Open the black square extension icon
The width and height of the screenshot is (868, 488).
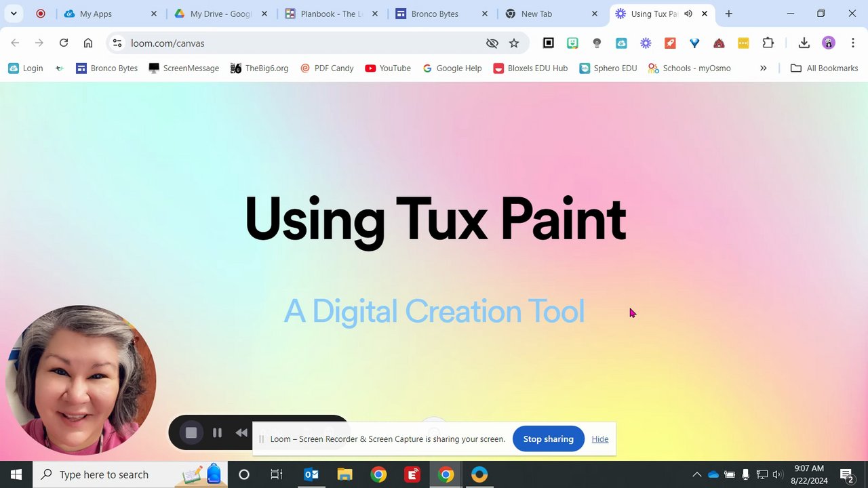[x=549, y=43]
